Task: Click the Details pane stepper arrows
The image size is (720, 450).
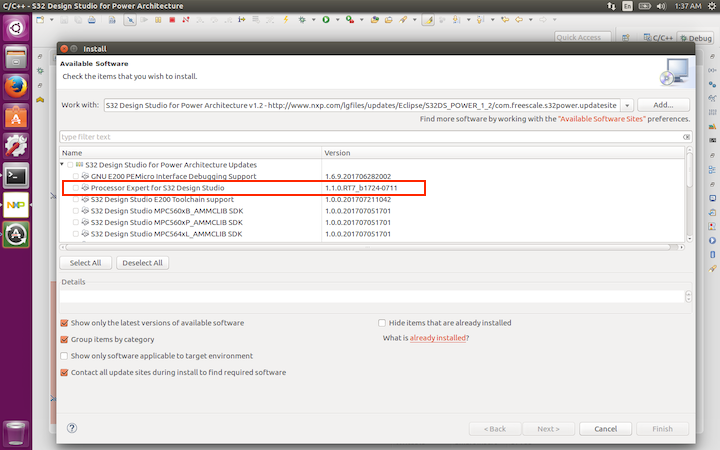Action: click(x=688, y=297)
